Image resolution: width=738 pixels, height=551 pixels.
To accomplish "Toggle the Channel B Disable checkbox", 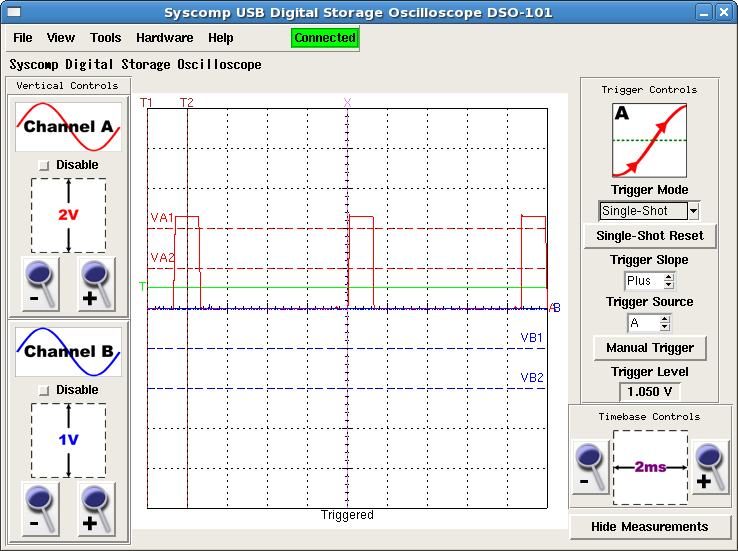I will (44, 390).
